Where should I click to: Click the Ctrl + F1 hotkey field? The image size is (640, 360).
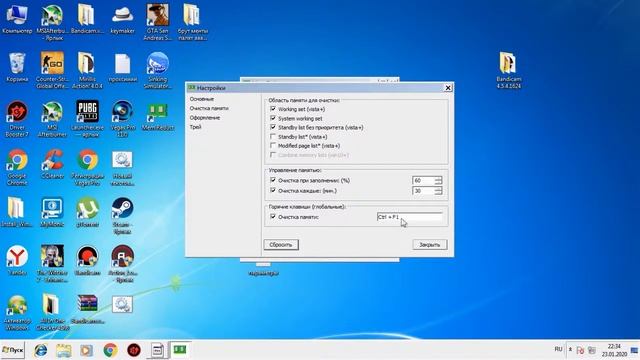tap(410, 217)
